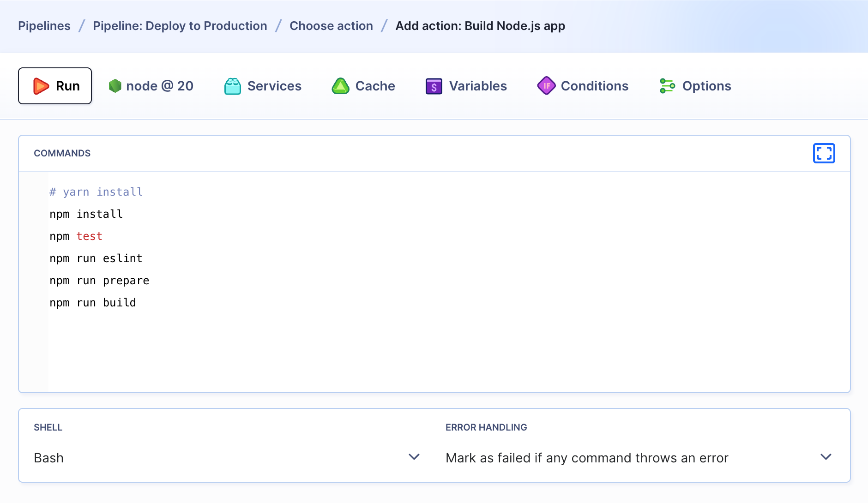Click the teal Services icon
Screen dimensions: 868x503
click(233, 86)
